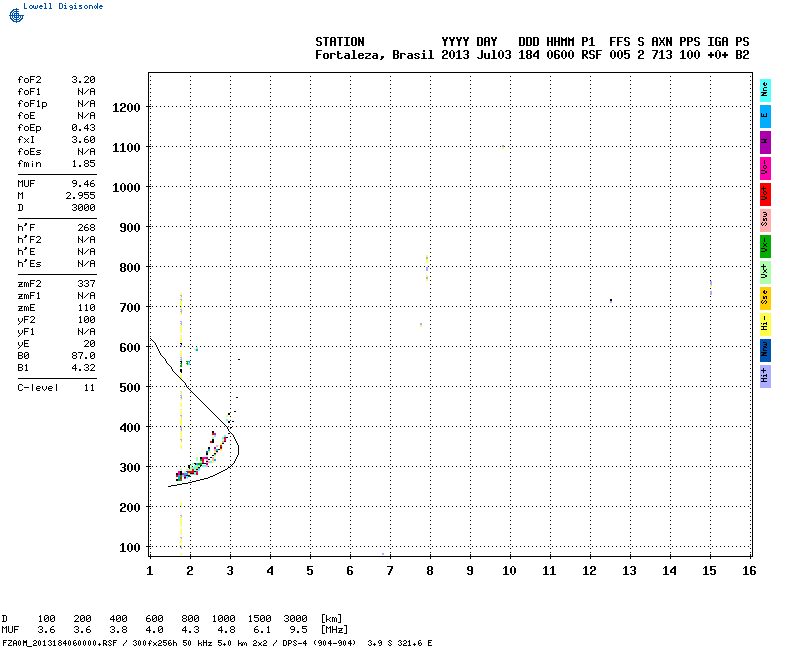Click the fmin value 1.85

pyautogui.click(x=83, y=164)
